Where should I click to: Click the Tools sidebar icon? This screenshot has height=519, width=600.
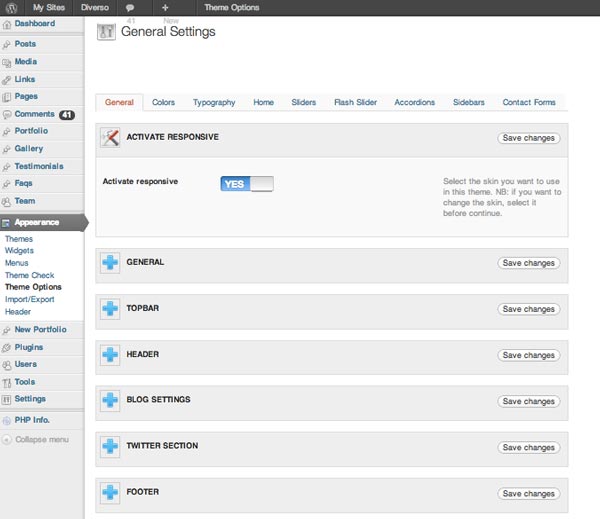tap(7, 382)
